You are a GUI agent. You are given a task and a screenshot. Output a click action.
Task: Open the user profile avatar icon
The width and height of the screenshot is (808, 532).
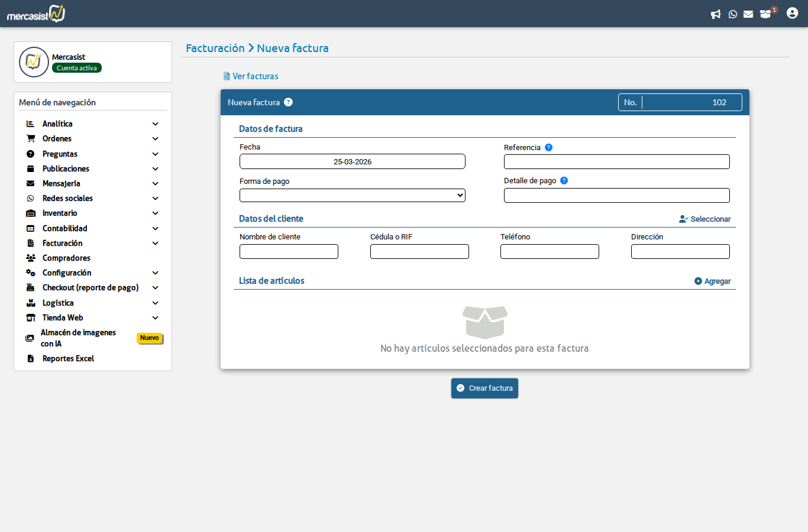793,13
